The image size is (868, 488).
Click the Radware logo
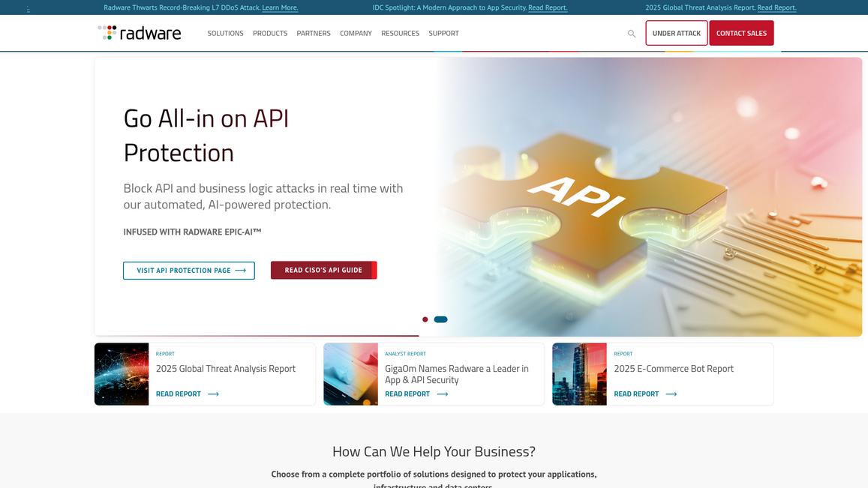point(140,33)
